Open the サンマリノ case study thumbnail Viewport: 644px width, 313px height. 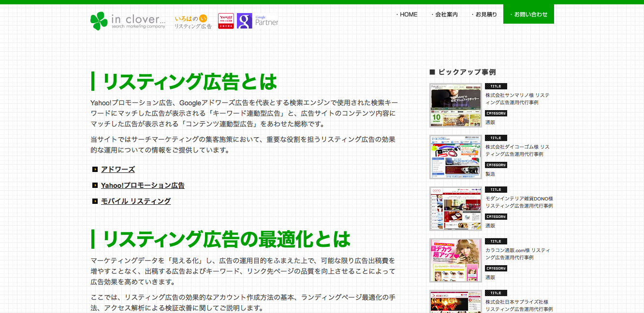tap(455, 105)
